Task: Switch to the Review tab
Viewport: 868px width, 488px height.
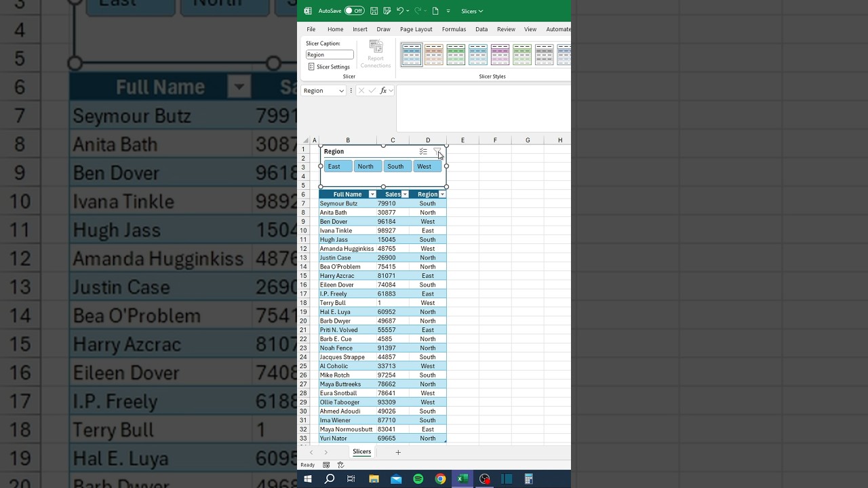Action: point(506,29)
